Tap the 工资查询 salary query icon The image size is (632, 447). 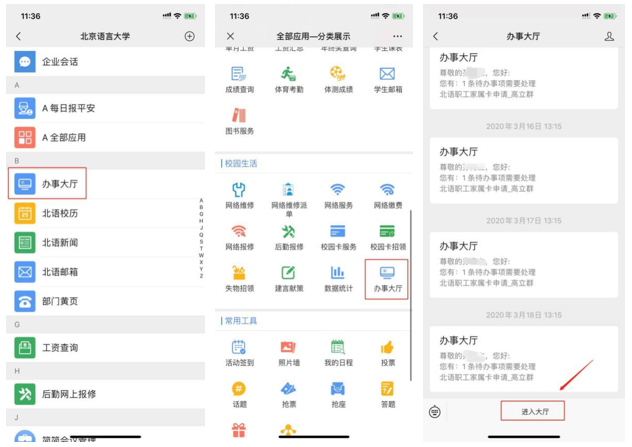click(x=26, y=347)
